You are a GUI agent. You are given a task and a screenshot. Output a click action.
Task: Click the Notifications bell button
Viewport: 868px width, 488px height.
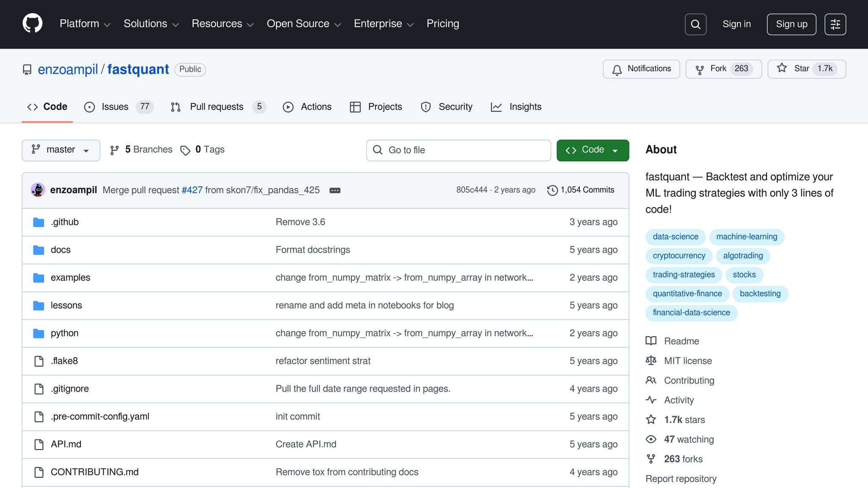641,69
